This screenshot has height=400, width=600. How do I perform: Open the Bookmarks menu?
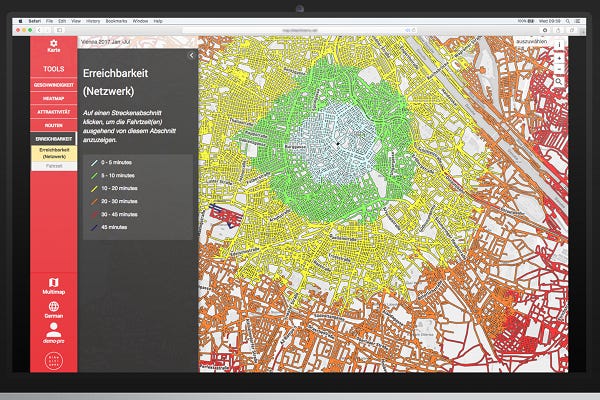(x=116, y=21)
